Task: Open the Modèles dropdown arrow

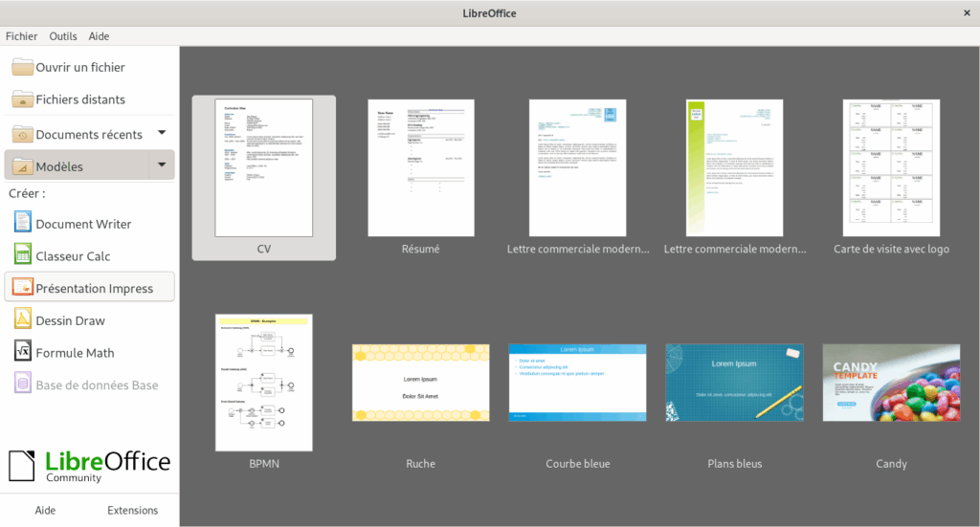Action: tap(162, 165)
